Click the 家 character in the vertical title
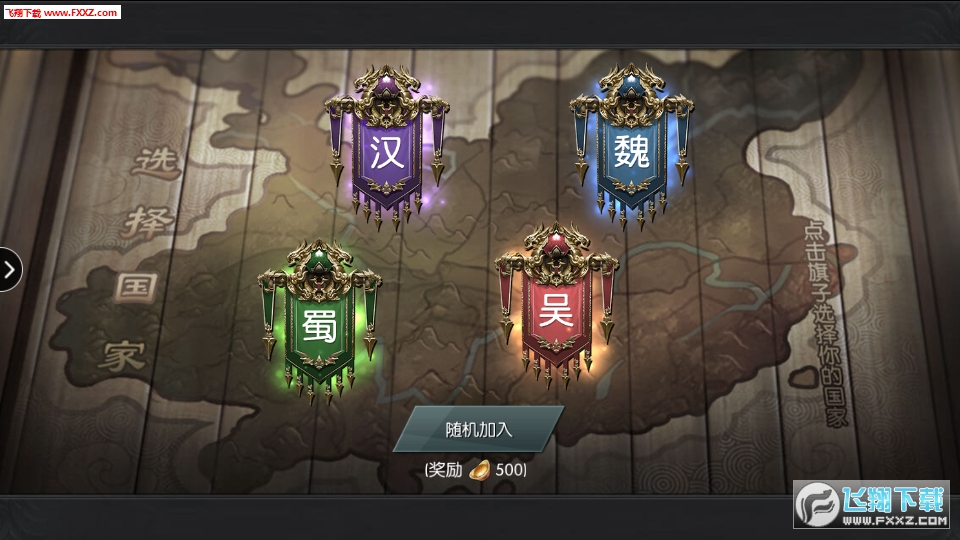Image resolution: width=960 pixels, height=540 pixels. (x=122, y=354)
